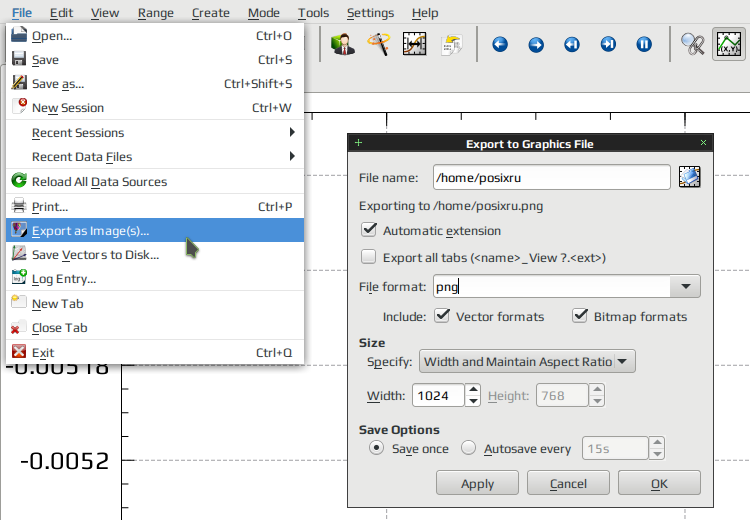The height and width of the screenshot is (520, 750).
Task: Click the red X Close Tab icon
Action: click(19, 327)
